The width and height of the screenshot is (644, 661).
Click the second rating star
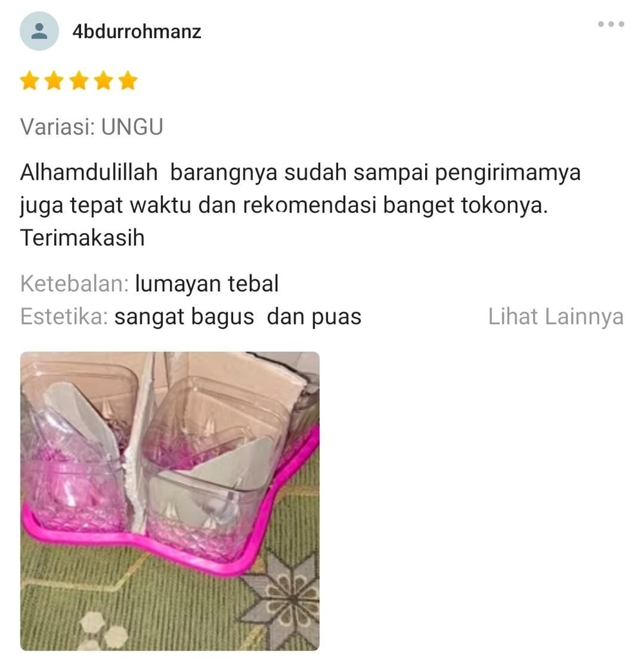point(54,80)
